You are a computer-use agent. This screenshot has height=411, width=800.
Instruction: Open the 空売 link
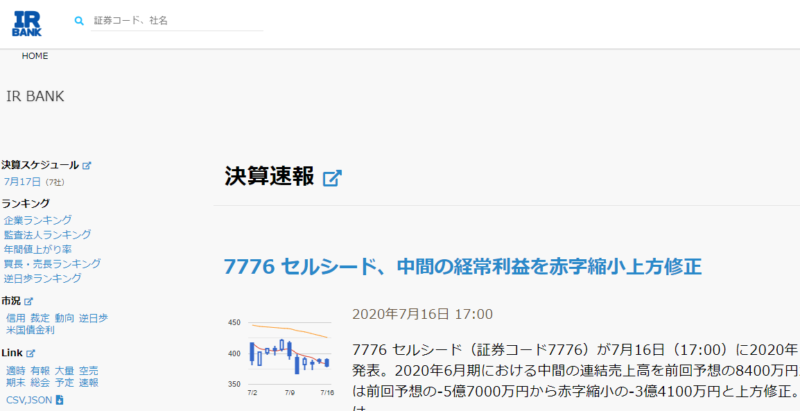[x=89, y=371]
